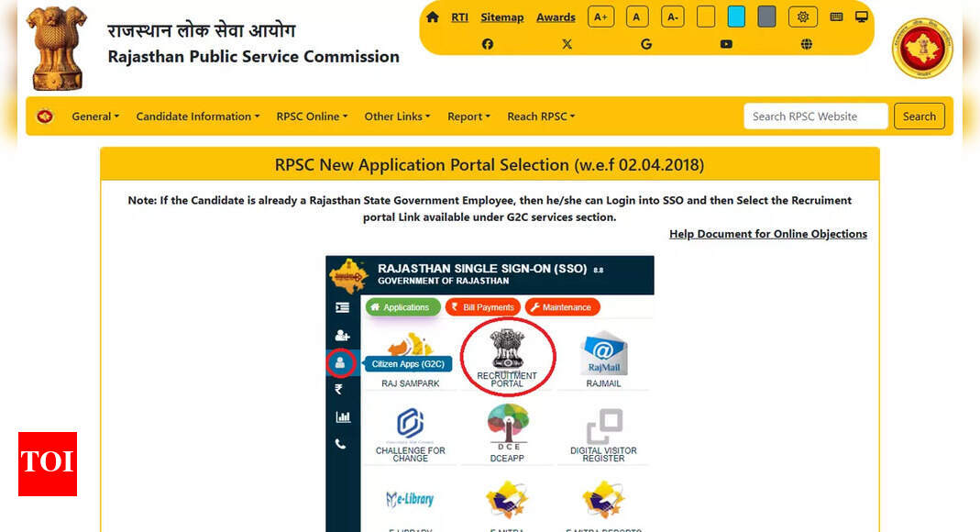Increase font size with A+
Viewport: 980px width, 532px height.
click(600, 17)
